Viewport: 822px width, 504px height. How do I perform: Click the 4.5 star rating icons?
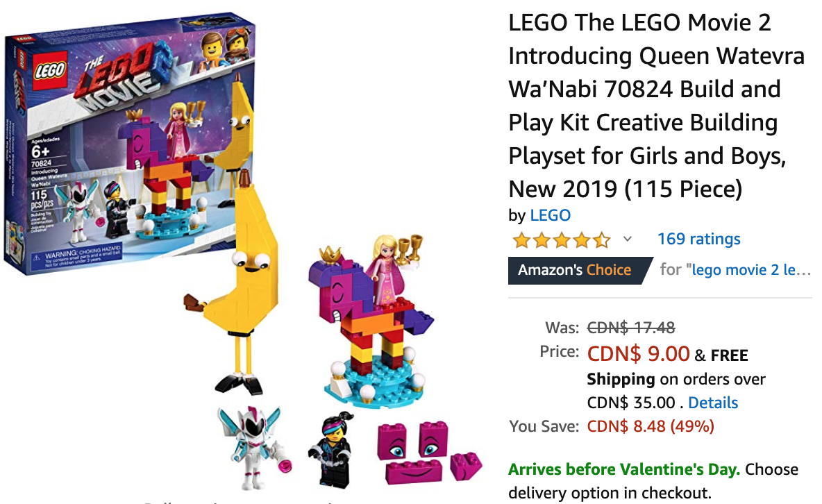coord(562,240)
